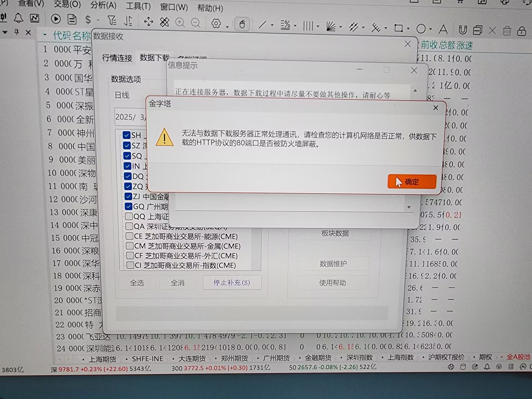
Task: Select the text annotation A tool
Action: click(443, 29)
